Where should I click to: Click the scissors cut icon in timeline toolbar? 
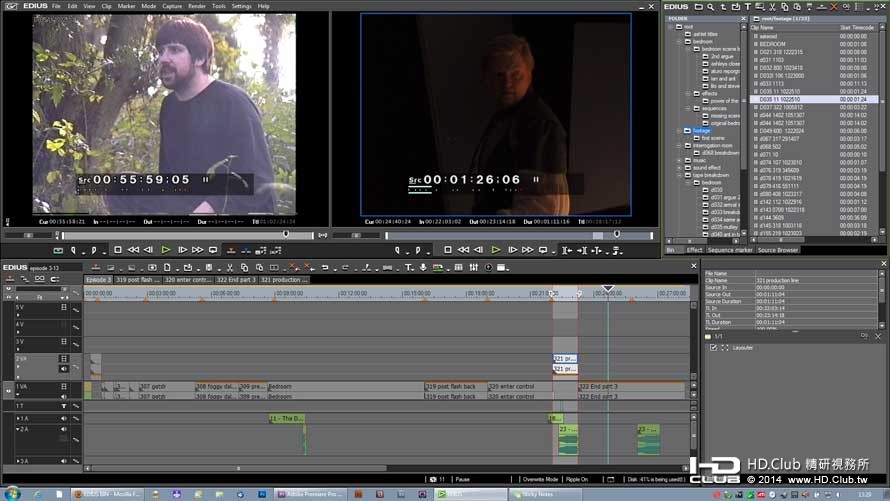click(229, 267)
